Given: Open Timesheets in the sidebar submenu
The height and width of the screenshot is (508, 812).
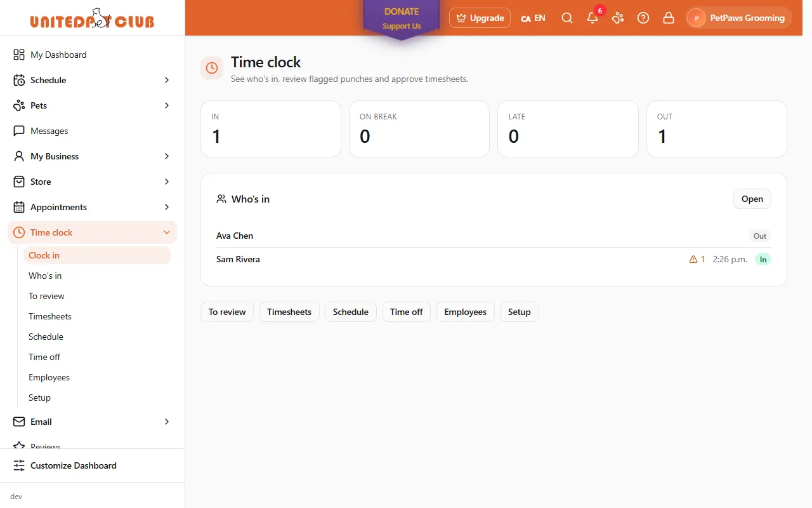Looking at the screenshot, I should pos(97,316).
